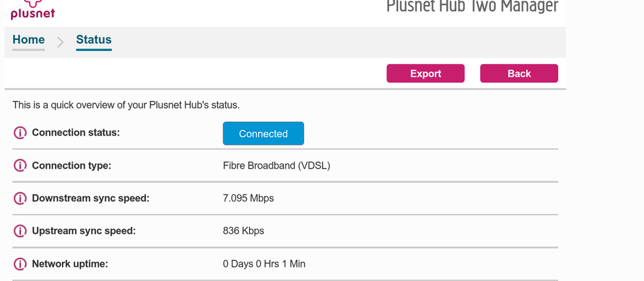This screenshot has height=281, width=644.
Task: Select the Status breadcrumb tab
Action: (94, 40)
